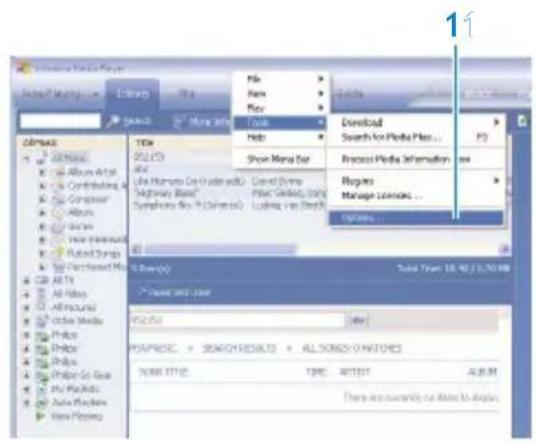537x443 pixels.
Task: Expand the Genre tree node
Action: click(x=42, y=227)
